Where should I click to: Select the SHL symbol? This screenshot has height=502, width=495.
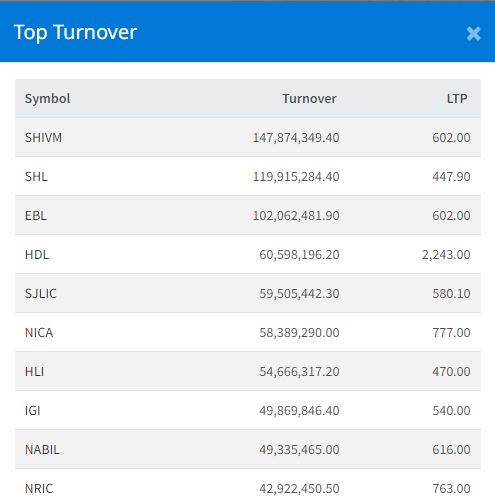[x=36, y=177]
